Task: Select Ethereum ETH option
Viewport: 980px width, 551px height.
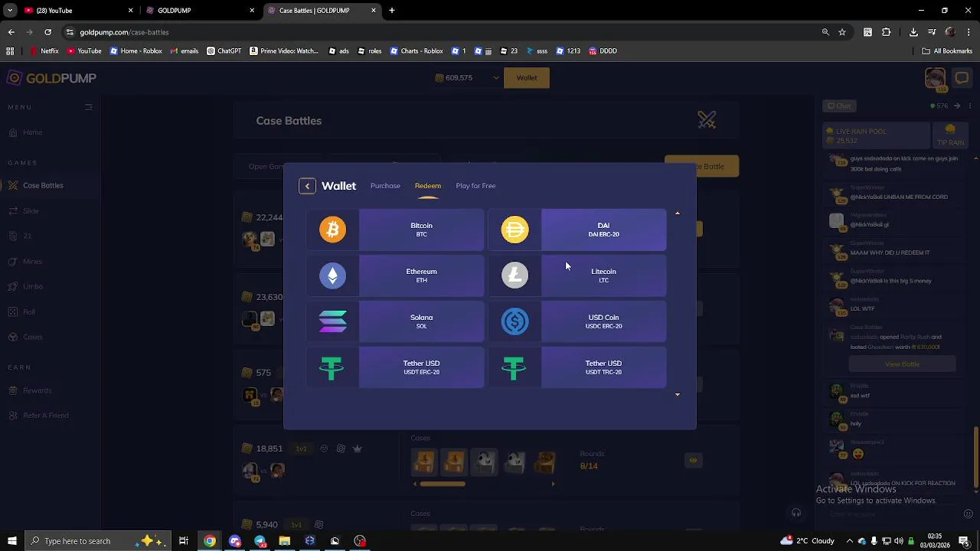Action: pyautogui.click(x=395, y=275)
